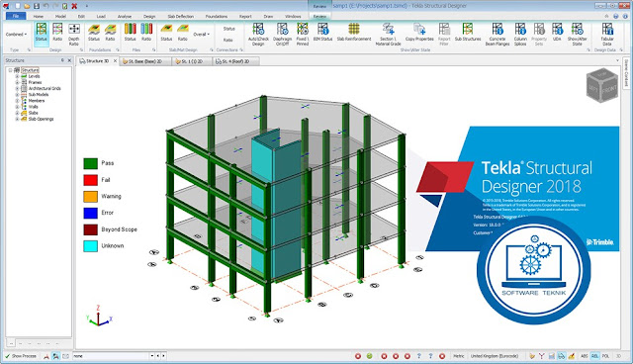Open the Scene Content side panel

tap(626, 73)
